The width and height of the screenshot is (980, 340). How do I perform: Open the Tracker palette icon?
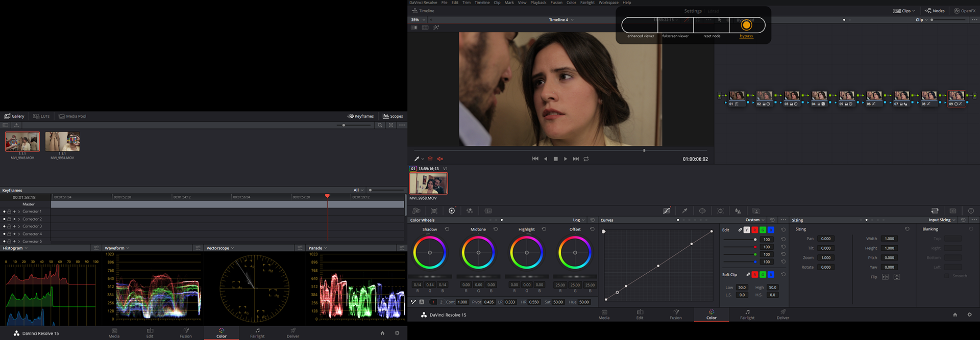pos(720,211)
